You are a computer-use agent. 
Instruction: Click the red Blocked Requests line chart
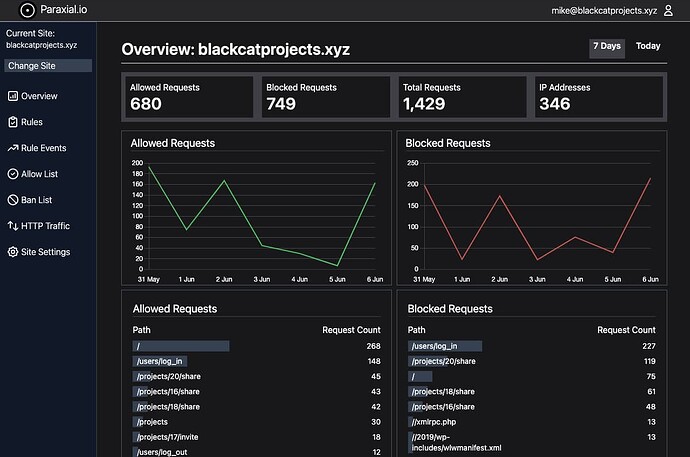[537, 216]
